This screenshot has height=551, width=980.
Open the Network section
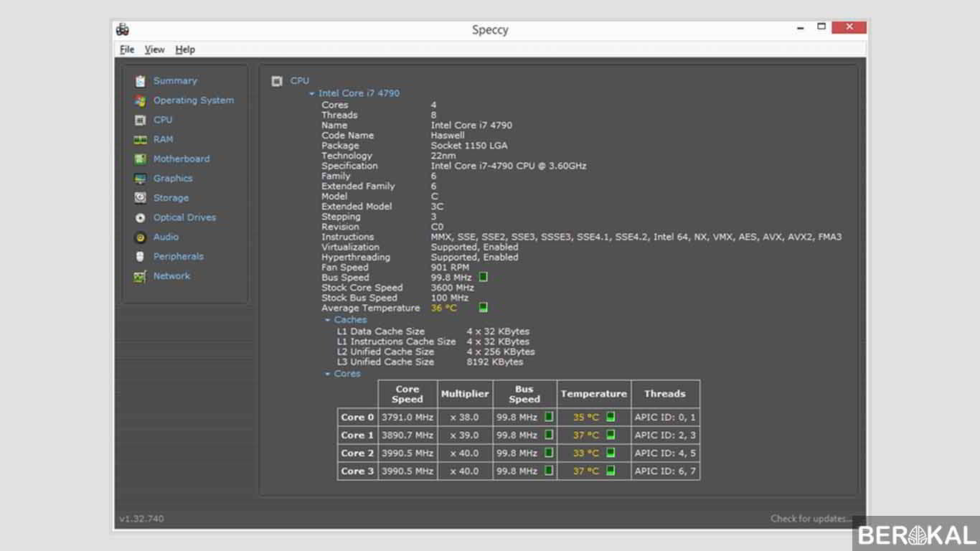(172, 276)
